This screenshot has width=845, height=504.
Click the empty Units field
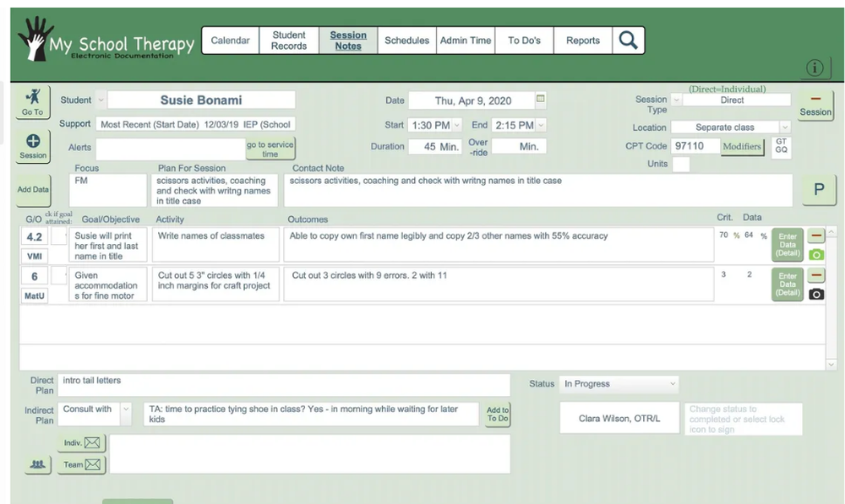[680, 165]
